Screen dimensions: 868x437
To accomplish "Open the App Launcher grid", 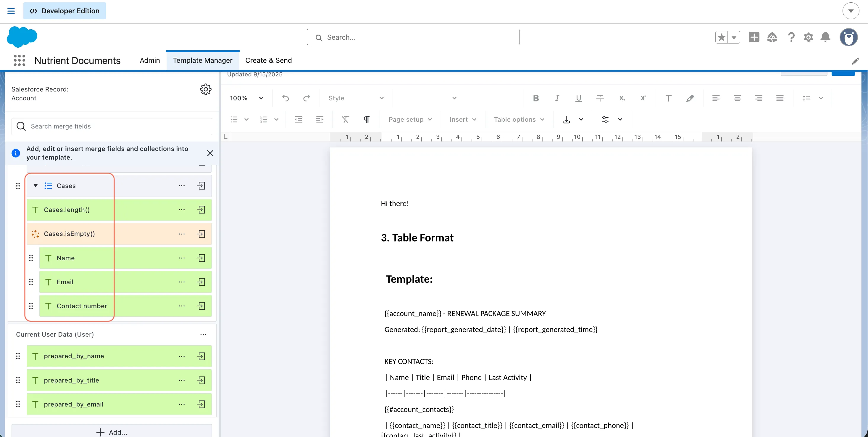I will (x=20, y=60).
